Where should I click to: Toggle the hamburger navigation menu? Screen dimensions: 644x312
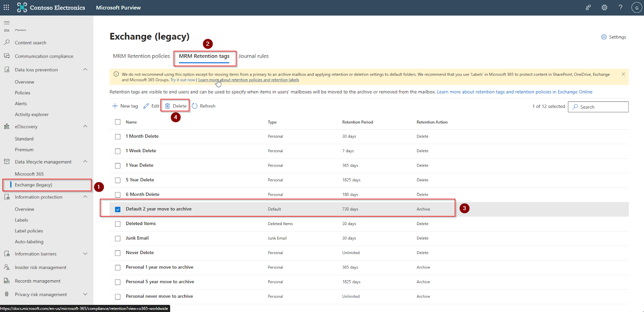[x=7, y=23]
